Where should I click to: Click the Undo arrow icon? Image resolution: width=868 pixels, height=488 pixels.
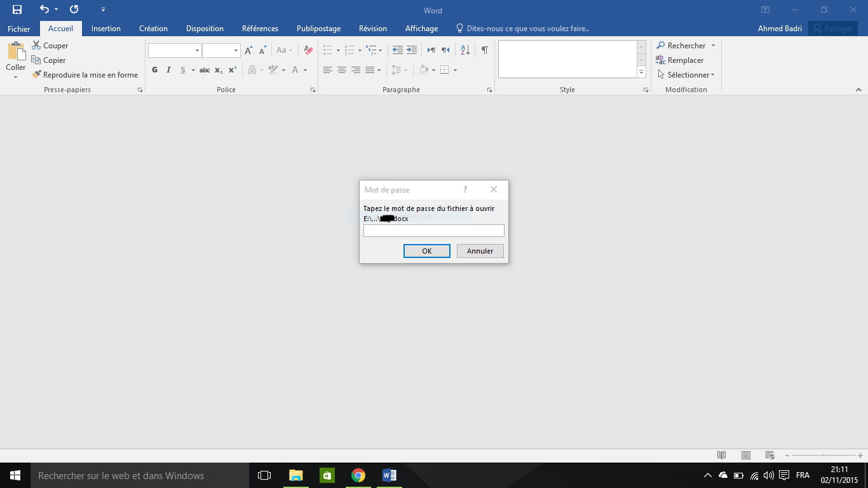tap(44, 10)
